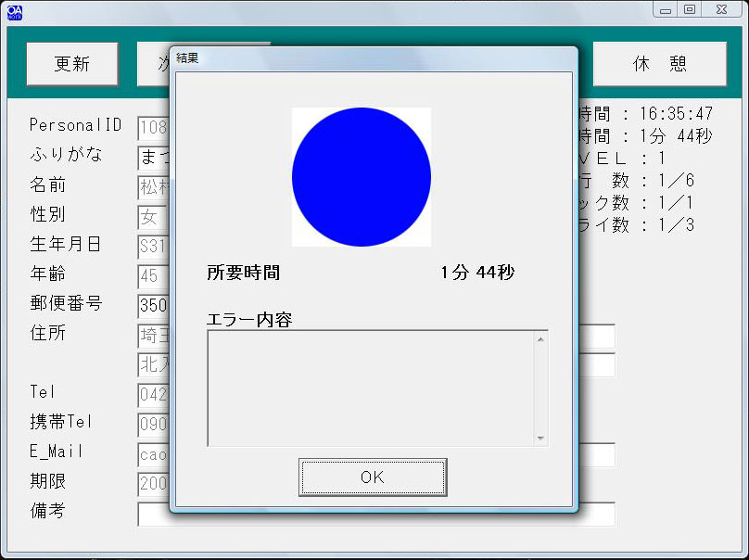Click the 生年月日 label
The height and width of the screenshot is (560, 749).
click(x=66, y=244)
